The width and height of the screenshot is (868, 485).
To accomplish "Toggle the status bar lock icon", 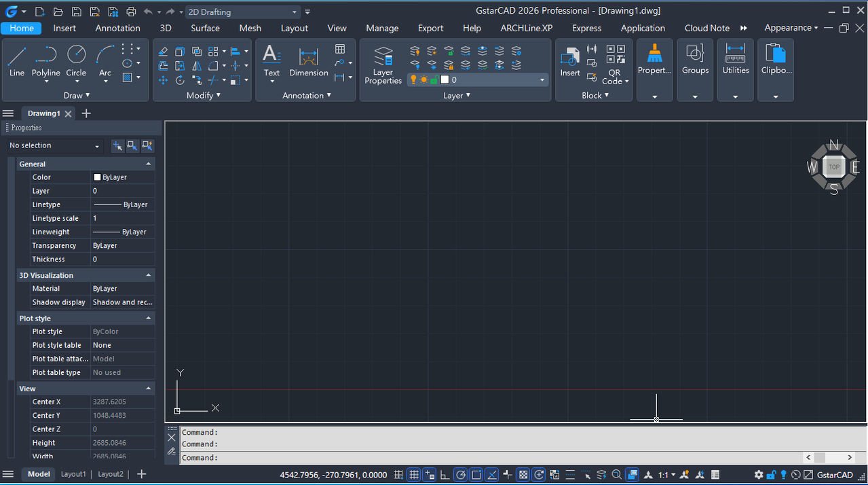I will click(771, 474).
